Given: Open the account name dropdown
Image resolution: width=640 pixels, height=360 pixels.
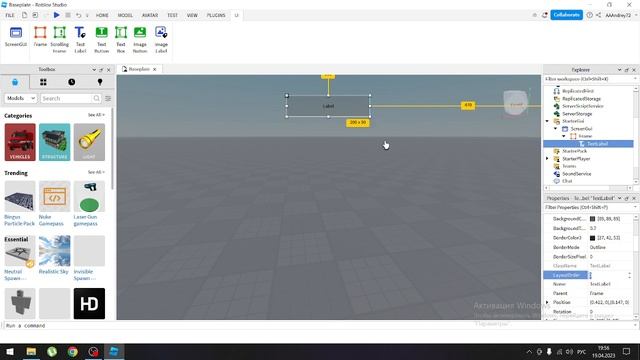Looking at the screenshot, I should (x=620, y=15).
